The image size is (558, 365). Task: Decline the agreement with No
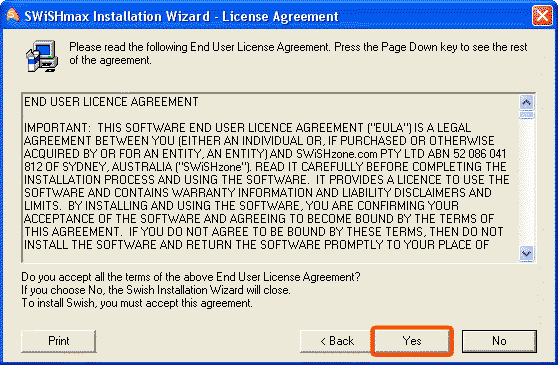pos(499,341)
